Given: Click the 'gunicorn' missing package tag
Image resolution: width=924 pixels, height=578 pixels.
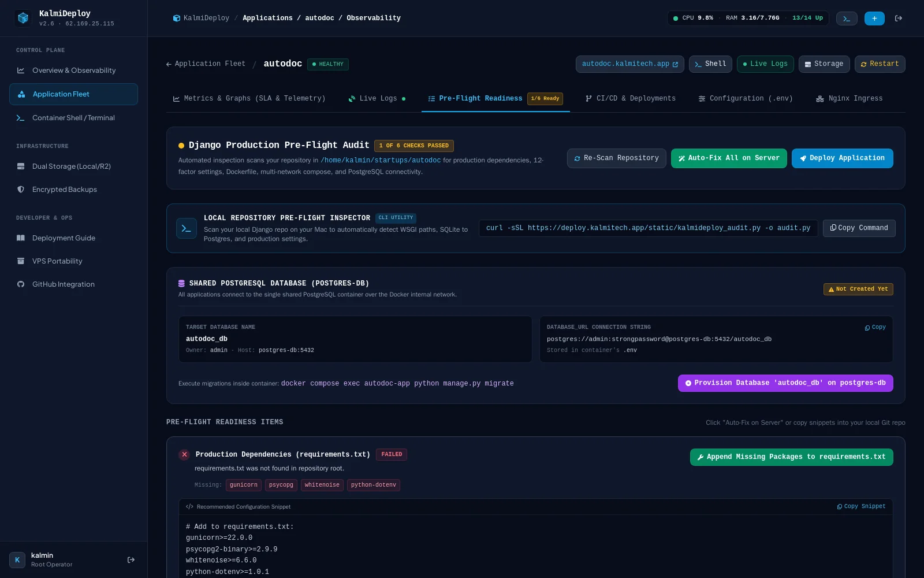Looking at the screenshot, I should tap(244, 486).
